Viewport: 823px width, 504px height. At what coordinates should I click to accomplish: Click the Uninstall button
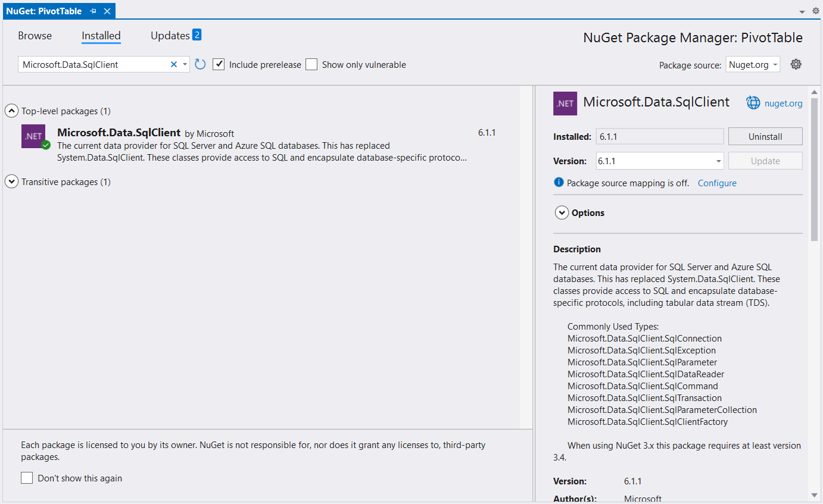765,136
